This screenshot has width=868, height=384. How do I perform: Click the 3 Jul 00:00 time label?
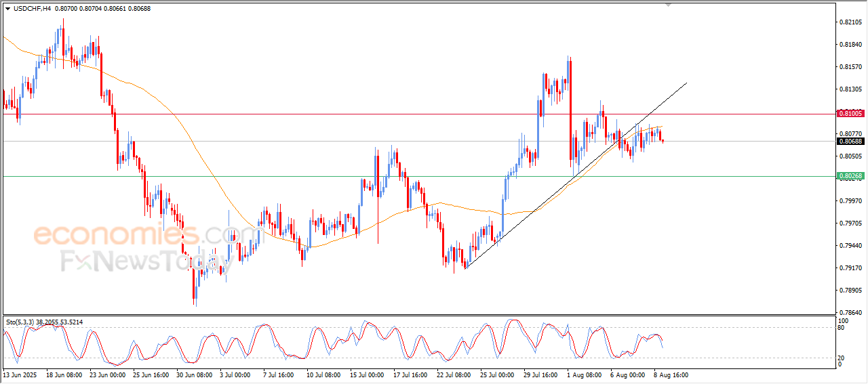[x=236, y=374]
